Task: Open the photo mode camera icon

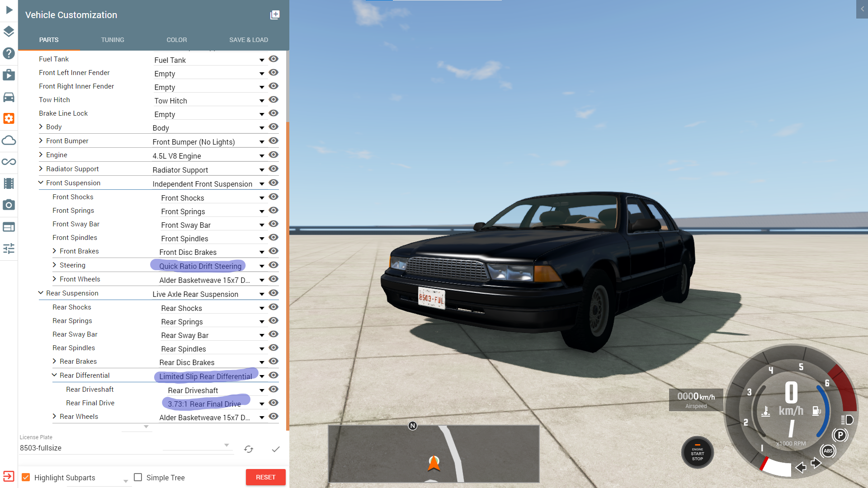Action: [x=9, y=205]
